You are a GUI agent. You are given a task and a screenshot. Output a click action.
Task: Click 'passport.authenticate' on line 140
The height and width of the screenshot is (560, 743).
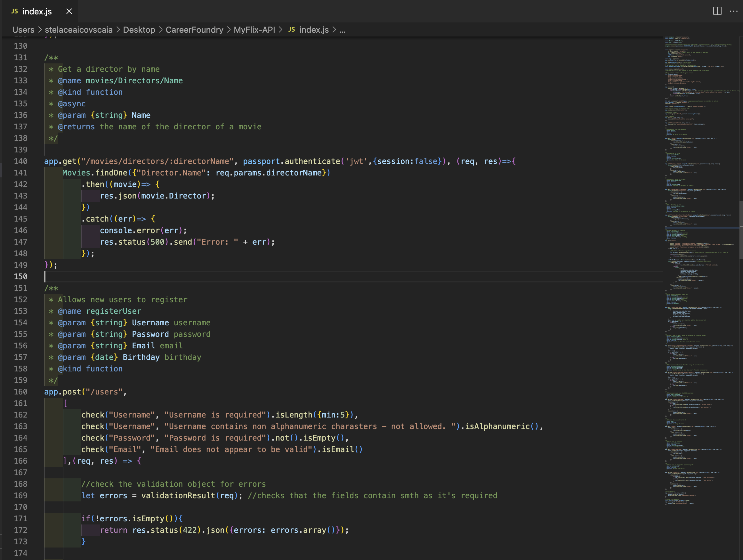pos(292,161)
